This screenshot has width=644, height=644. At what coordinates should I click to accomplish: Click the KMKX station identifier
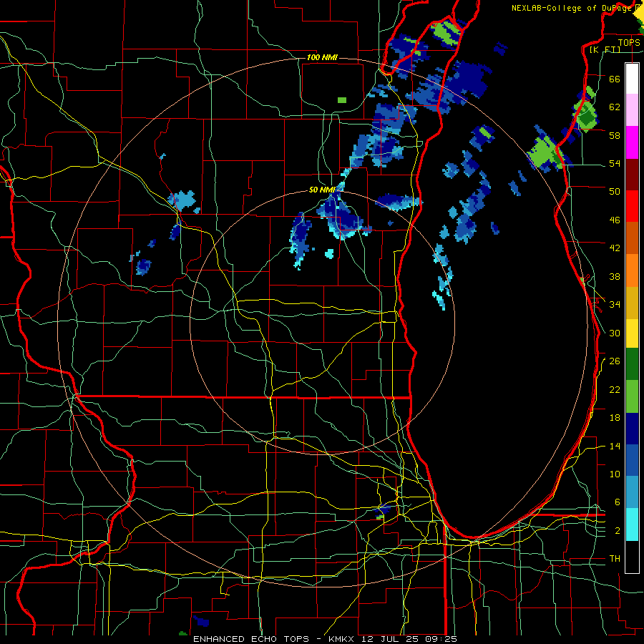pos(343,639)
